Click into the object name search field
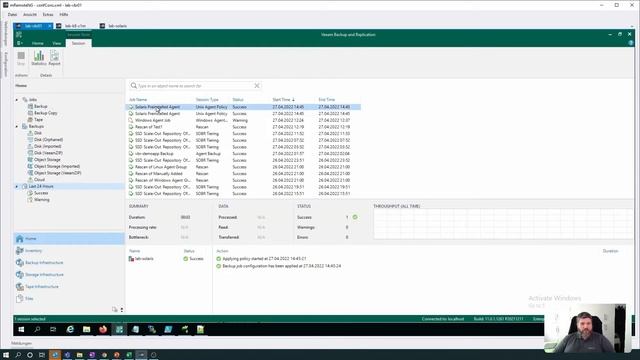The height and width of the screenshot is (360, 640). pos(195,86)
